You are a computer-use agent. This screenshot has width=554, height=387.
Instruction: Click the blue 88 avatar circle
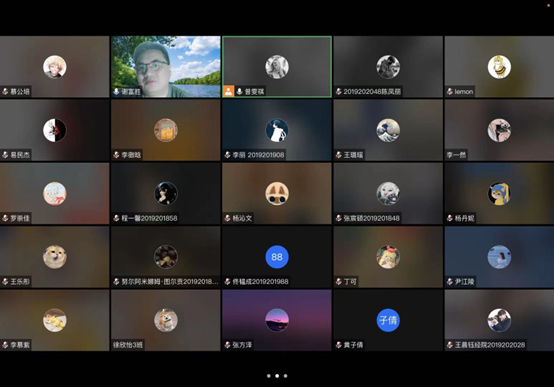coord(277,257)
